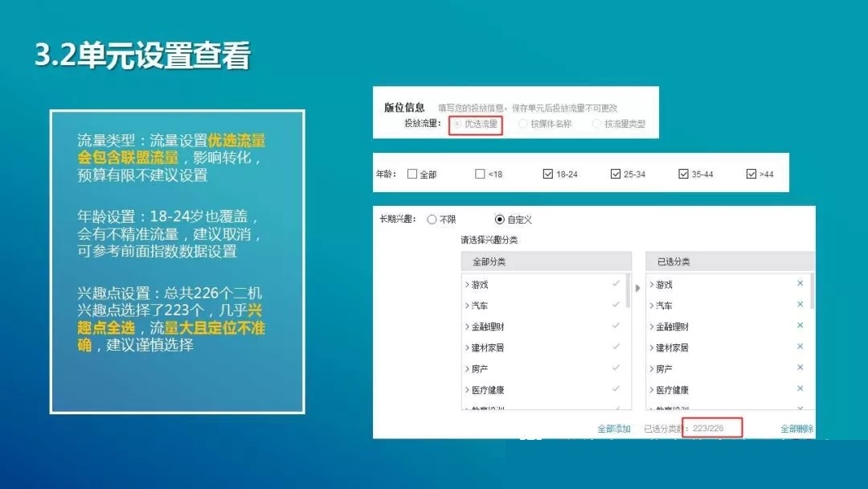Click the 已选分类 column header
This screenshot has width=868, height=489.
730,261
